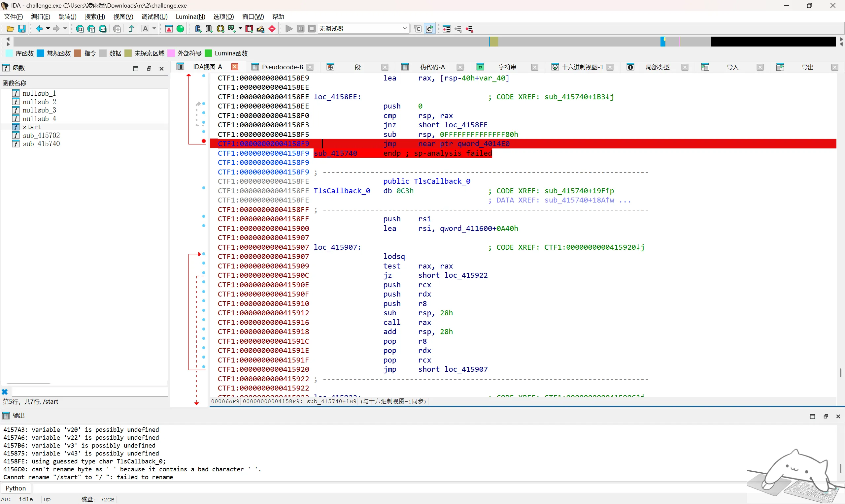Select nullsub_3 in the functions list
The width and height of the screenshot is (845, 504).
pyautogui.click(x=39, y=110)
